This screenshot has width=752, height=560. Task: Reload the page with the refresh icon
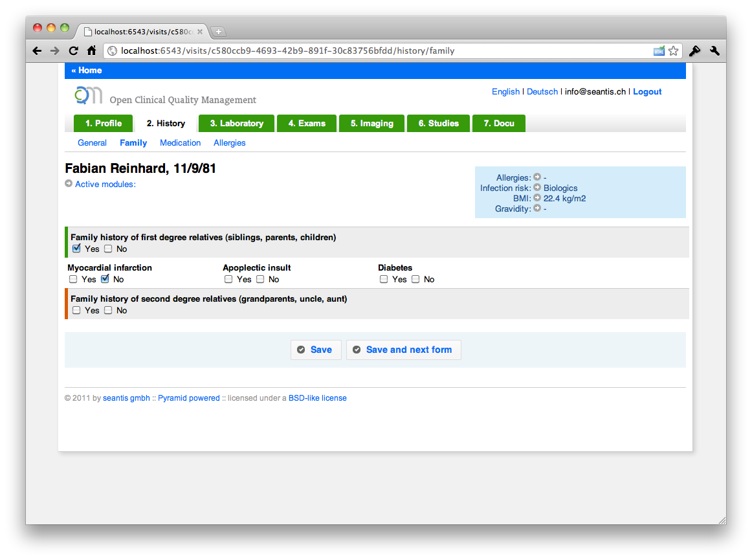point(73,50)
